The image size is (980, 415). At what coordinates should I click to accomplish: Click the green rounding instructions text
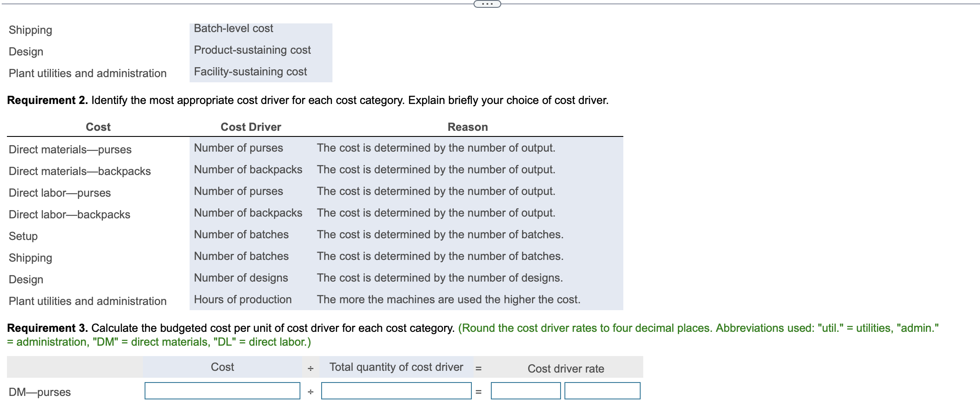click(473, 335)
